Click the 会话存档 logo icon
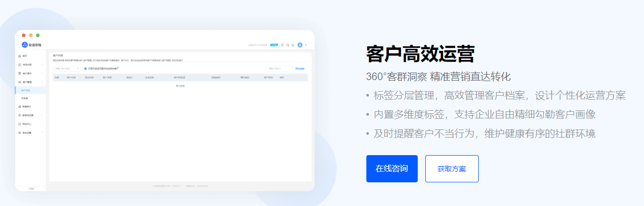This screenshot has height=206, width=644. [x=24, y=45]
